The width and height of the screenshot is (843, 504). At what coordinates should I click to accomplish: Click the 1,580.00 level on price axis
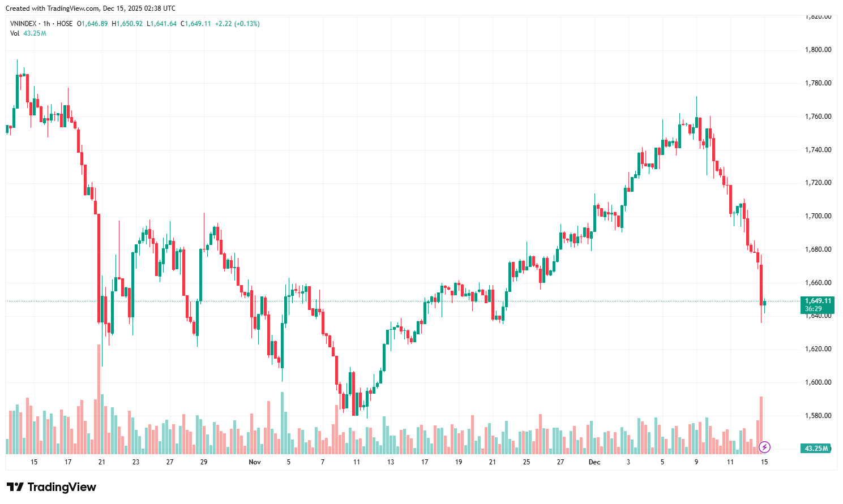pyautogui.click(x=818, y=416)
